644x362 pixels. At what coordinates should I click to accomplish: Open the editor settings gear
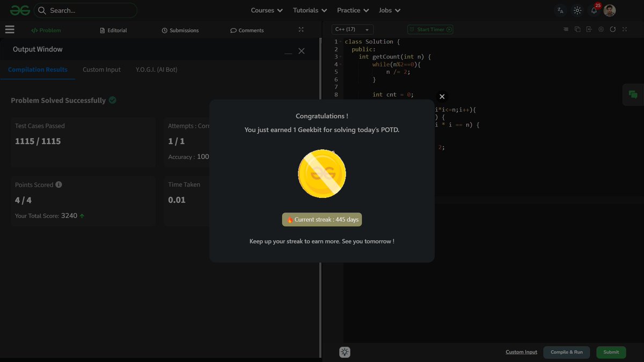(601, 29)
